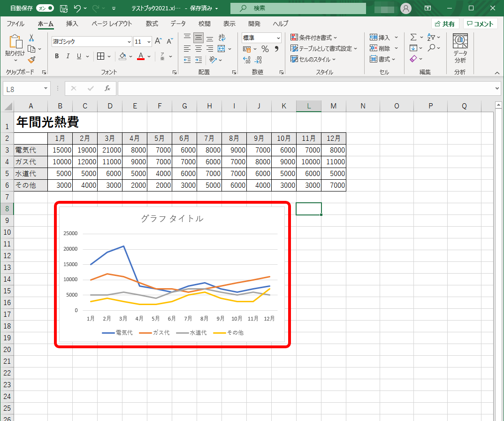Align text right
The height and width of the screenshot is (421, 504).
pos(210,49)
